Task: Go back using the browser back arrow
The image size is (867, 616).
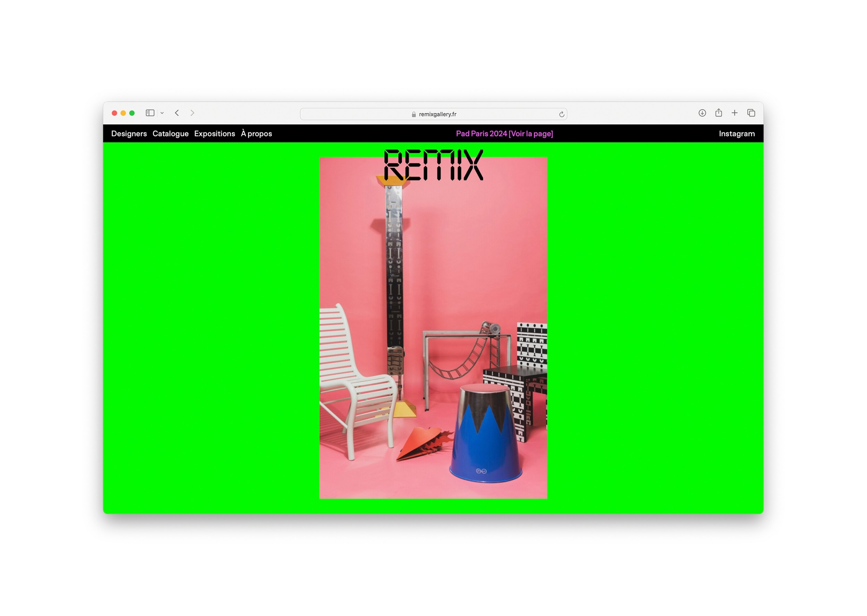Action: pos(177,113)
